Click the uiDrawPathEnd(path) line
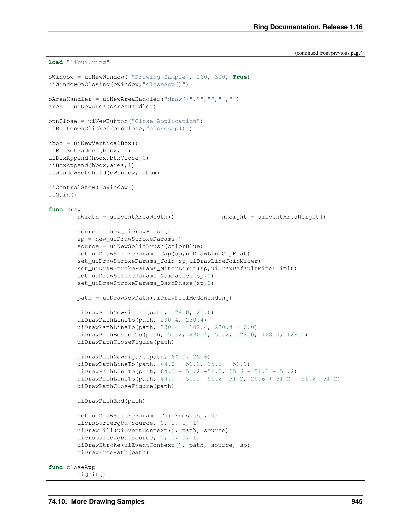The image size is (411, 532). pos(111,401)
